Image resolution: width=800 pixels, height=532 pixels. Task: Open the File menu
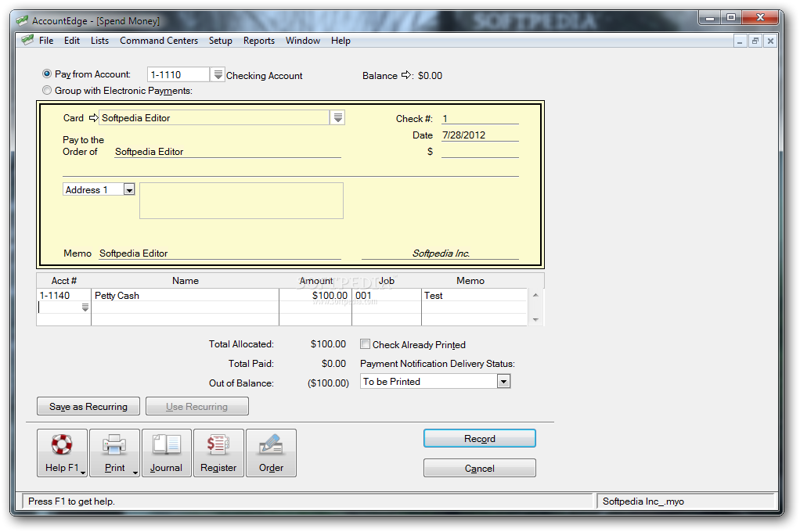tap(46, 41)
